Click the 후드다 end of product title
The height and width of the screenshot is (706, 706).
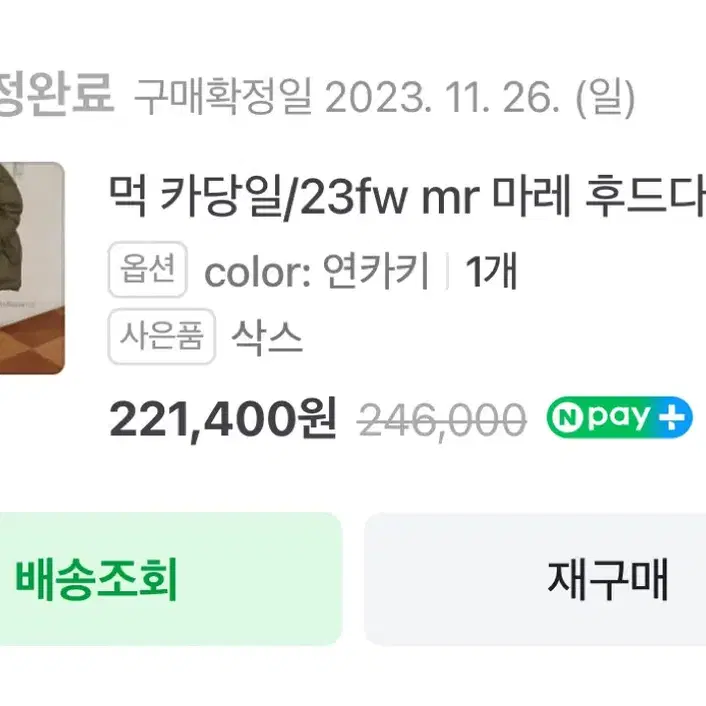[x=645, y=195]
